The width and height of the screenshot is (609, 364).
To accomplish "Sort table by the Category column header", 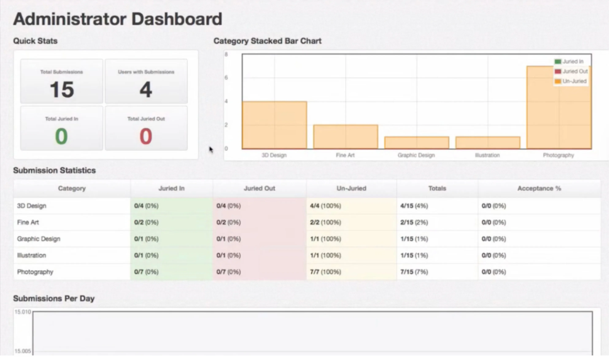I will 72,188.
